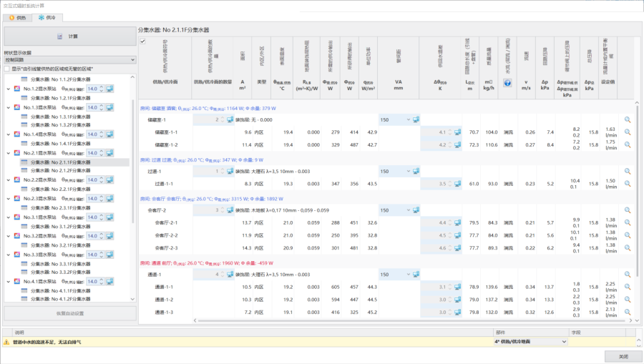Click monitor icon beside Δθ 4.6 in 会客厅-2-3 row
The height and width of the screenshot is (364, 644).
(x=457, y=248)
